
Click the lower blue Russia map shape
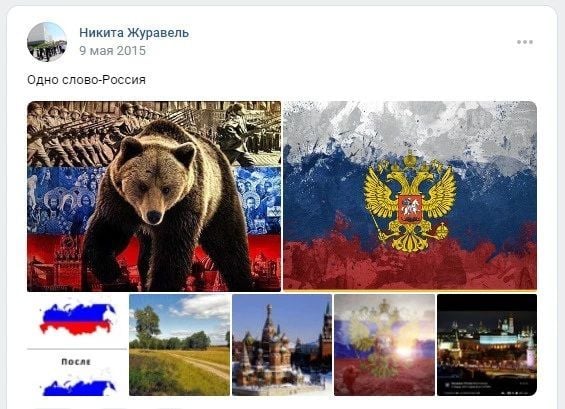click(x=77, y=387)
